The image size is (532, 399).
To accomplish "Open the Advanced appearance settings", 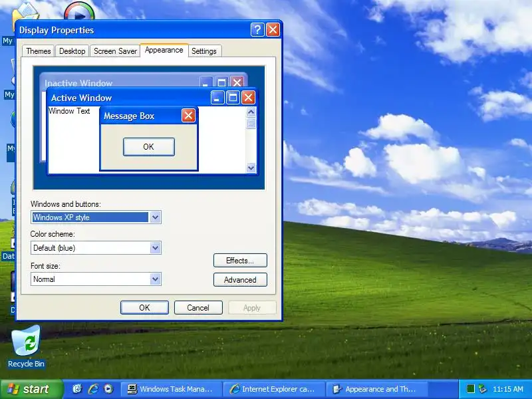I will tap(240, 280).
